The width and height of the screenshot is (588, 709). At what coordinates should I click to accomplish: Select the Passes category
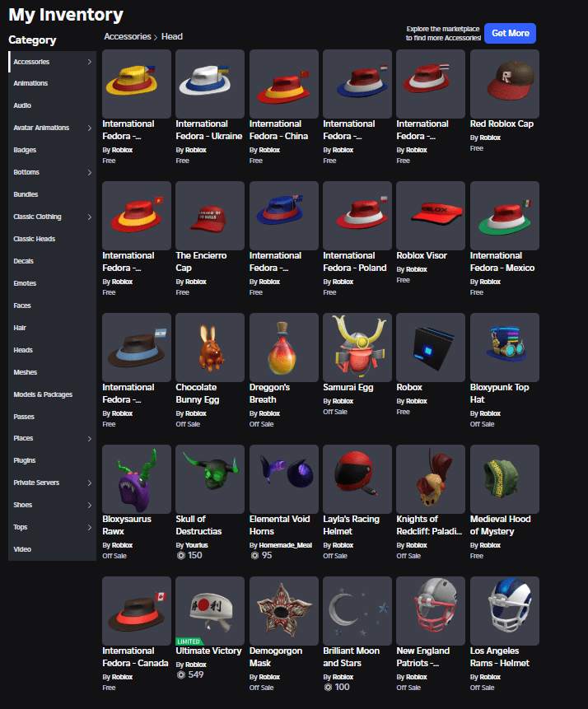(x=52, y=417)
